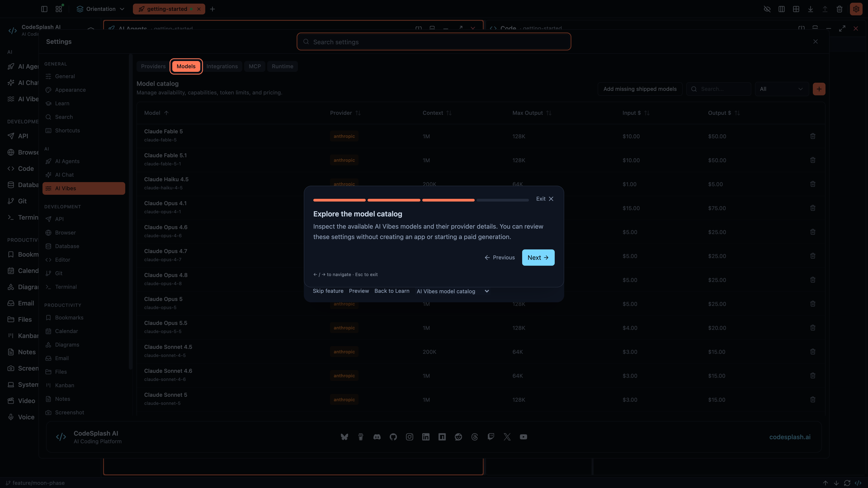Delete the Claude Sonnet 4.5 model row
Screen dimensions: 868x488
click(812, 352)
